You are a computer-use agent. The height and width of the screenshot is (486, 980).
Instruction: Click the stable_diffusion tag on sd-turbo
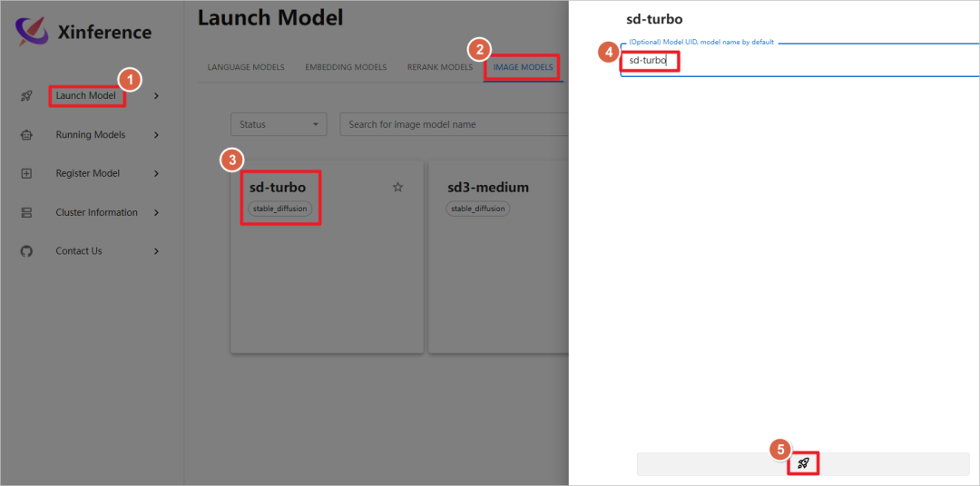[x=280, y=209]
